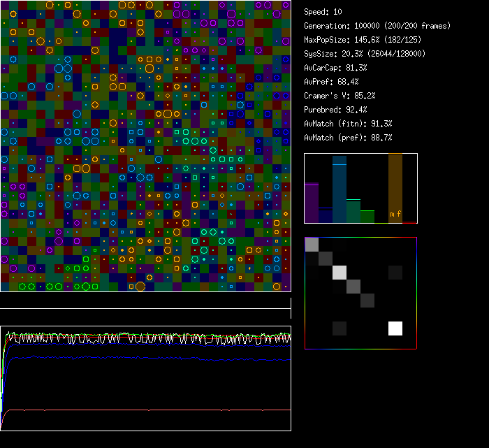Click the short bright green histogram bar
Viewport: 489px width, 448px height.
click(x=367, y=216)
